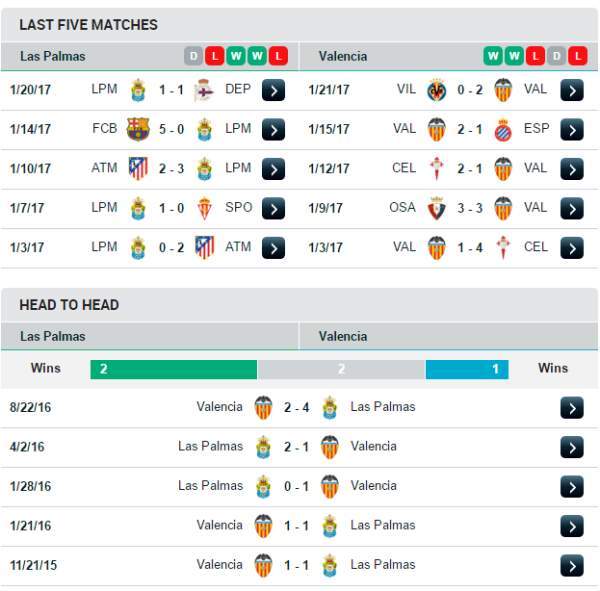Screen dimensions: 600x591
Task: Click the Espanyol crest in the 1/15/17 row
Action: 503,130
